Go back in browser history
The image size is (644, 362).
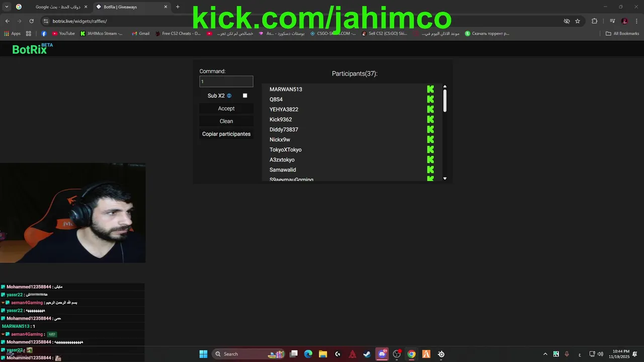pos(7,21)
